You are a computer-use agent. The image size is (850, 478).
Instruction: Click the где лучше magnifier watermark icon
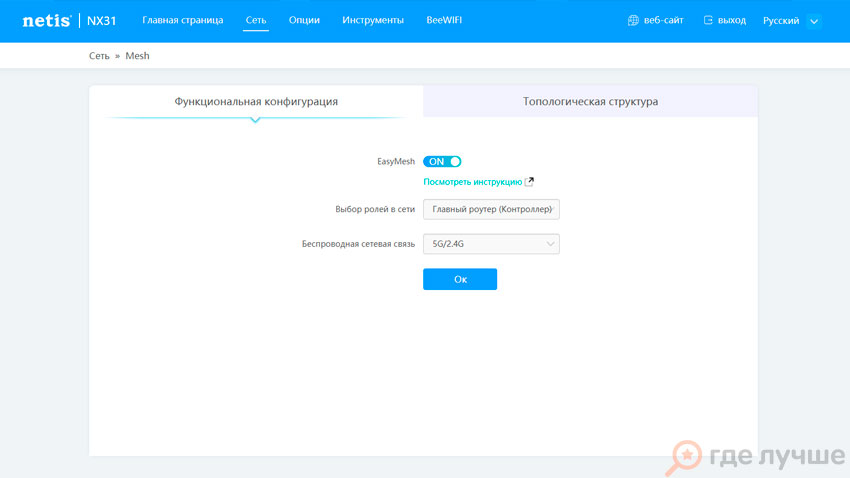688,456
